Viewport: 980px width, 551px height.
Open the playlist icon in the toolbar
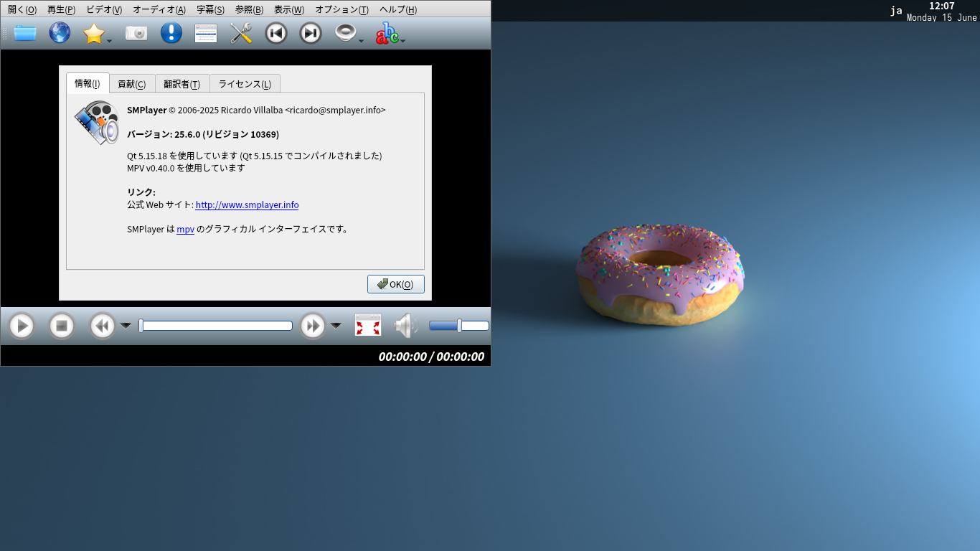coord(206,33)
